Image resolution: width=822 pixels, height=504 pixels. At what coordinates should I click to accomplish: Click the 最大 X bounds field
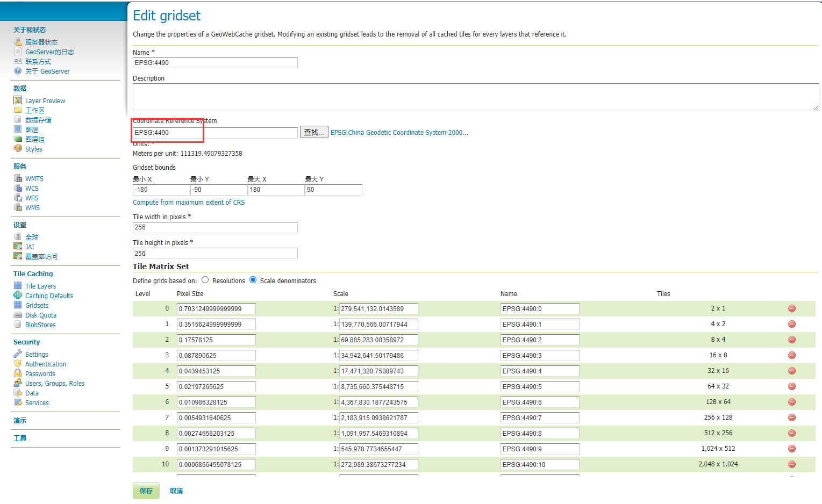(276, 190)
